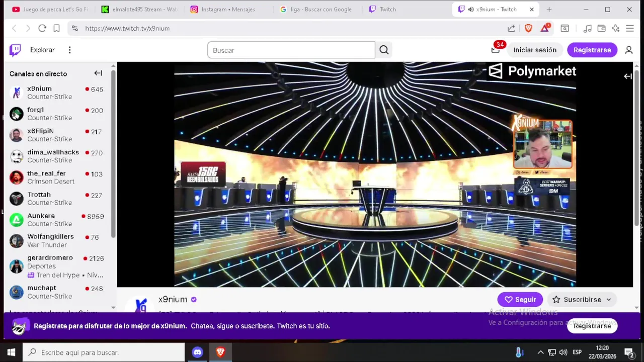The width and height of the screenshot is (644, 362).
Task: Click the stream video player
Action: (x=375, y=174)
